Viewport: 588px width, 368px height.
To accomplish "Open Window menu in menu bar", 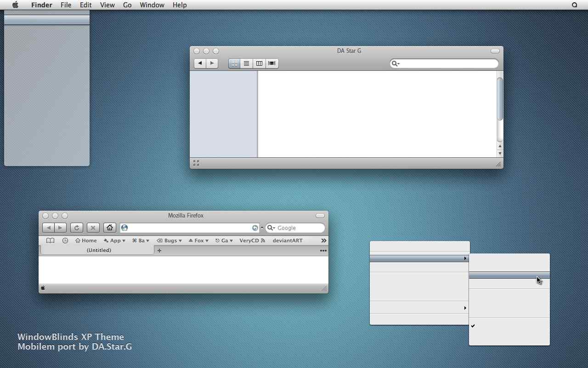I will pos(152,5).
